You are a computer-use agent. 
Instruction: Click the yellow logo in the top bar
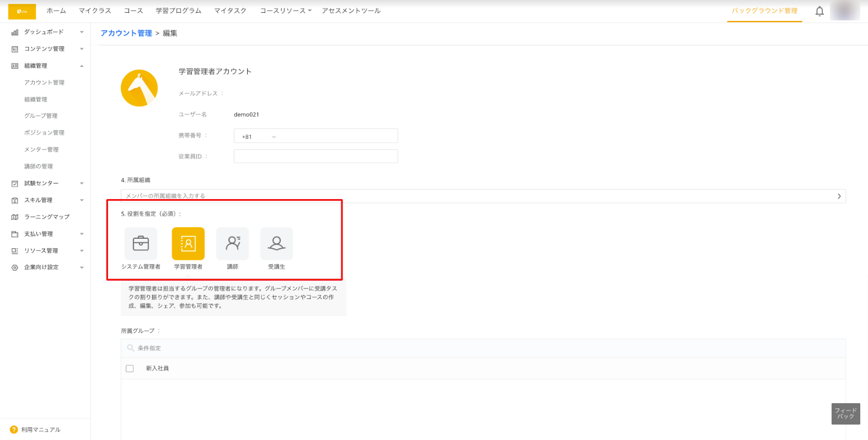[22, 11]
